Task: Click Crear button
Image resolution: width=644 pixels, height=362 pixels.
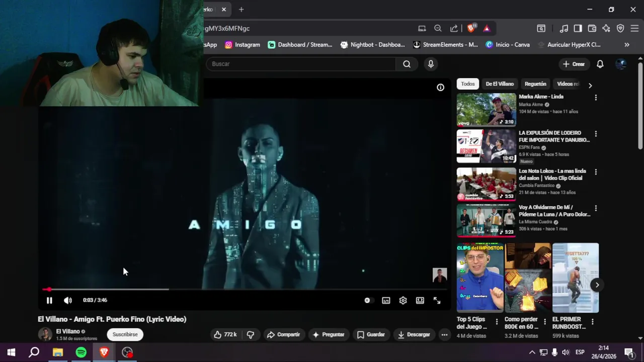Action: [x=574, y=64]
